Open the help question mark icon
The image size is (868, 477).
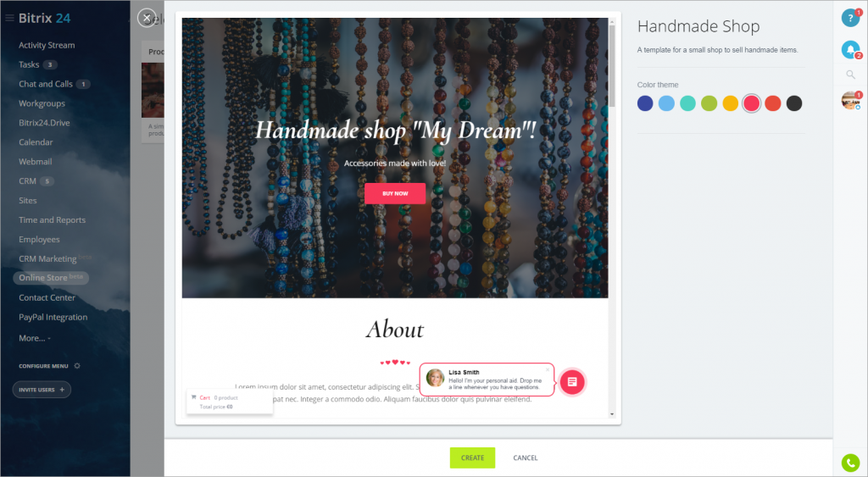tap(850, 19)
